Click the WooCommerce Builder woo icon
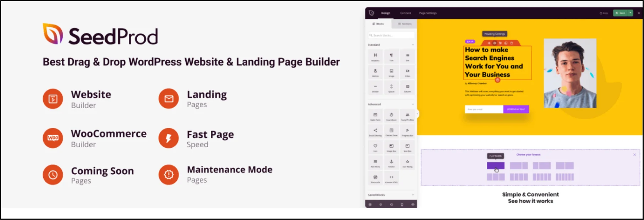644x220 pixels. [53, 138]
